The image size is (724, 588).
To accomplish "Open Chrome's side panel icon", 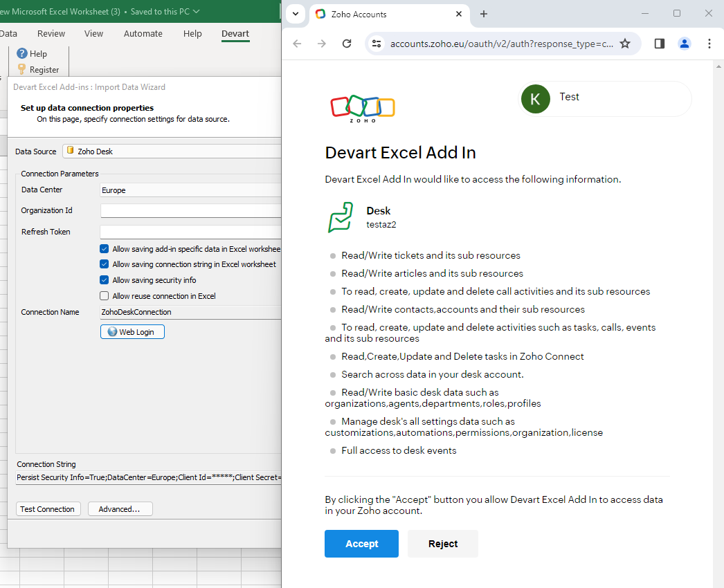I will [659, 43].
